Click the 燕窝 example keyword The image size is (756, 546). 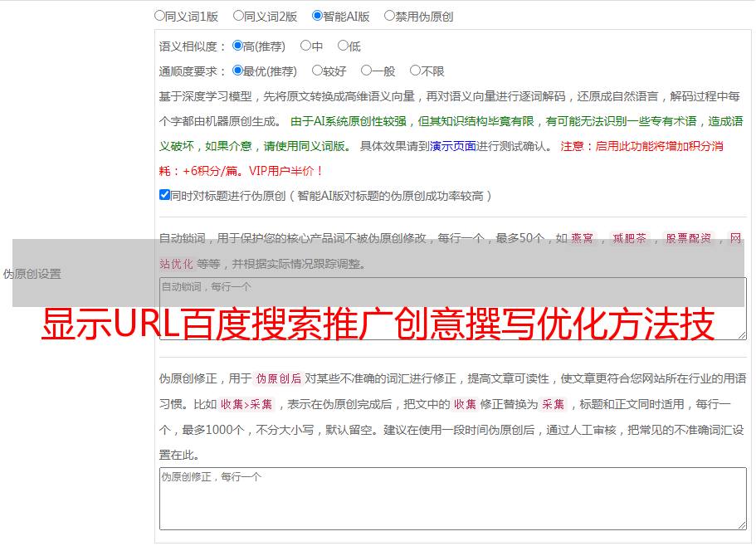[x=583, y=238]
